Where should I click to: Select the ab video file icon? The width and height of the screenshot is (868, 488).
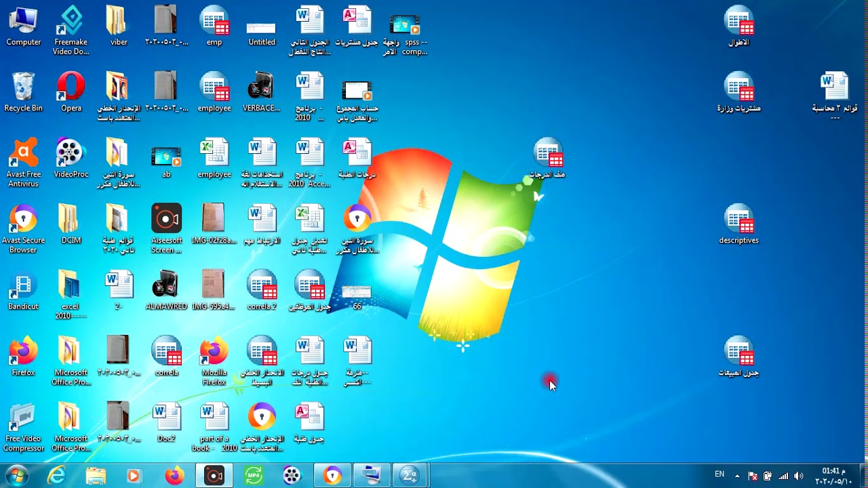[x=166, y=162]
